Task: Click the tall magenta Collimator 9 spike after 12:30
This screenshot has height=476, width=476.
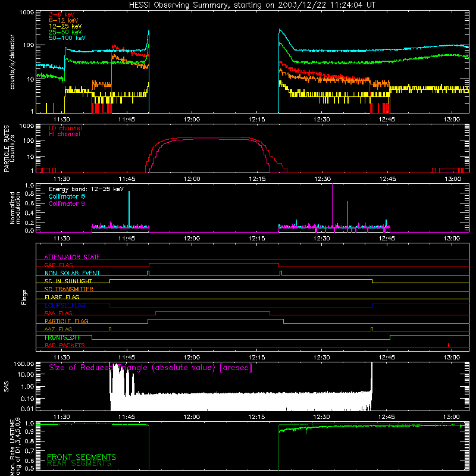Action: pos(333,205)
